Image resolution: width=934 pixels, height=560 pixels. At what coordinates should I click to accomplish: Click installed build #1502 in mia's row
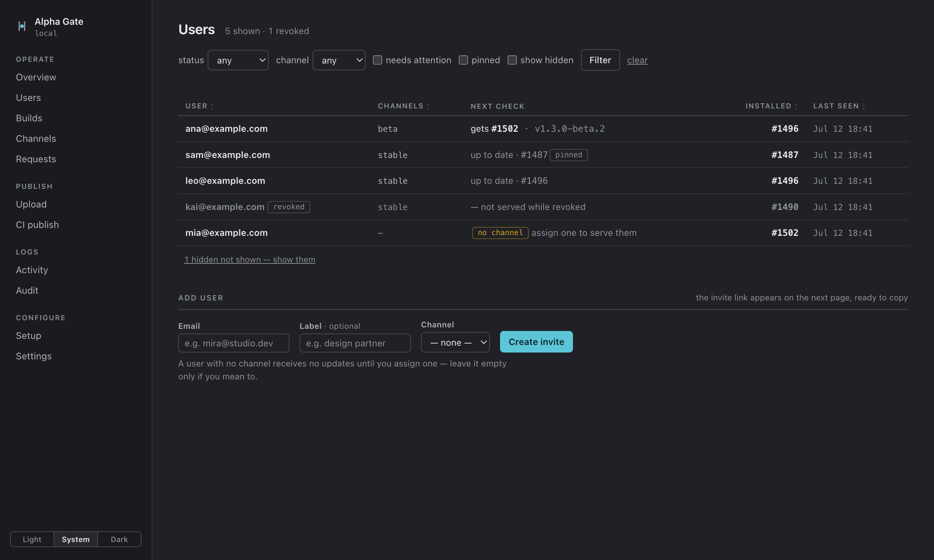[x=785, y=233]
